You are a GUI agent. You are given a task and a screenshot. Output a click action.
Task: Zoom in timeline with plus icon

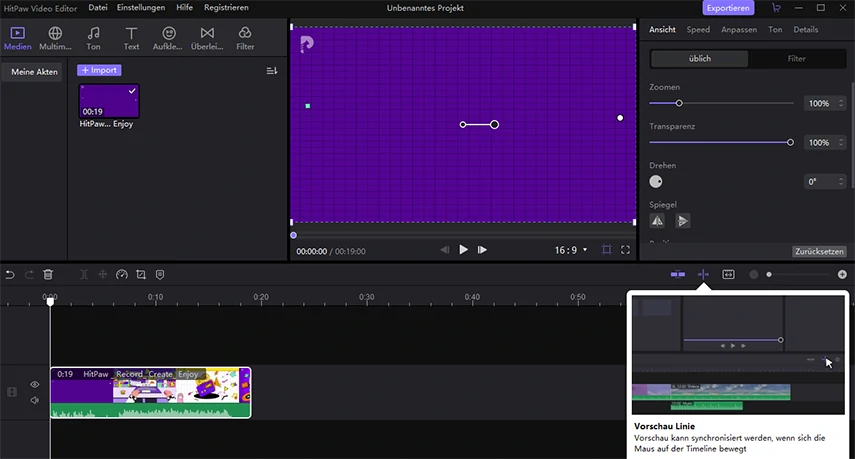point(842,274)
